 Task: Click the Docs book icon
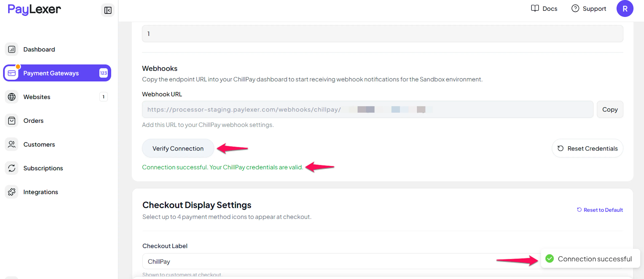(x=535, y=9)
